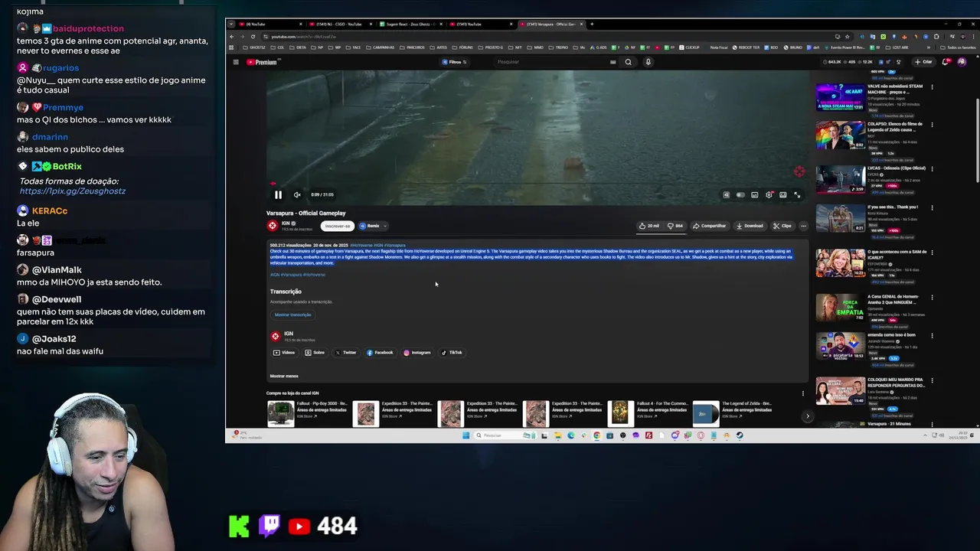The image size is (980, 551).
Task: Open options for the COLAPSO video
Action: click(x=932, y=125)
